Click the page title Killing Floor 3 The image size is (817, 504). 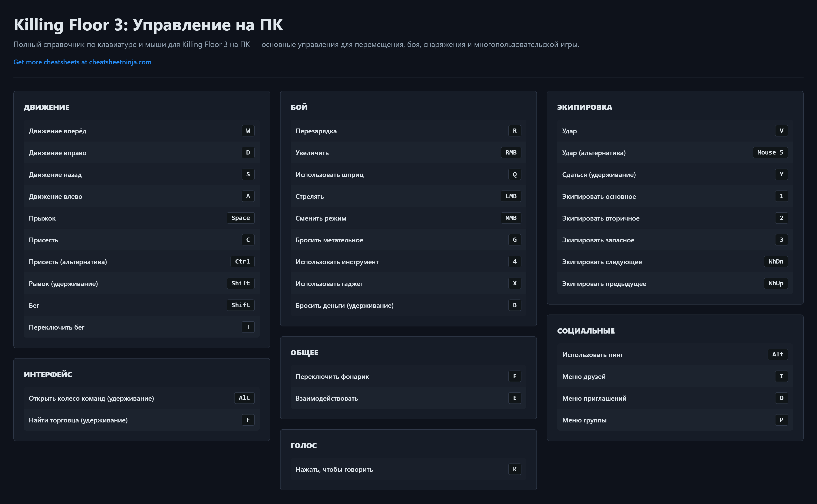148,25
